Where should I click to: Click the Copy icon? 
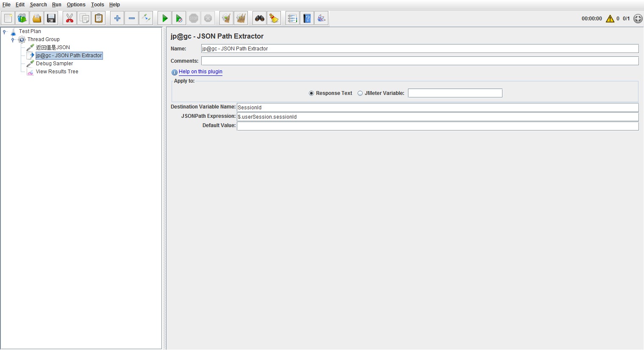pyautogui.click(x=84, y=18)
